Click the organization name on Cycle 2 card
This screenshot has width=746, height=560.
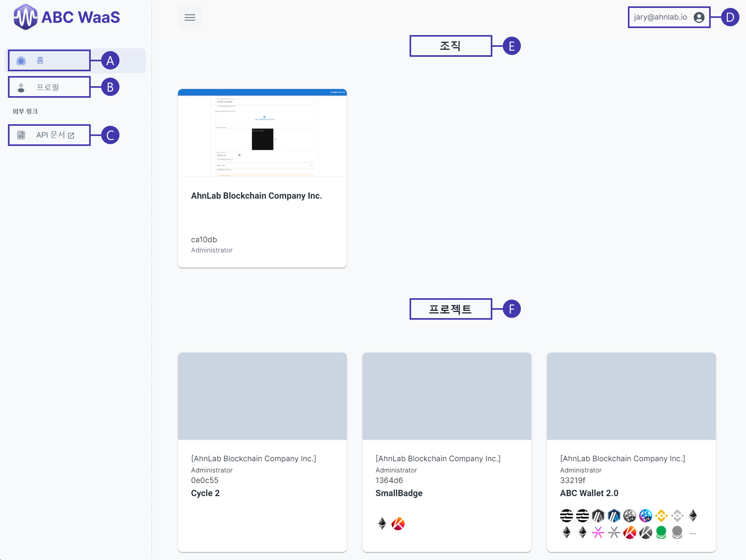(254, 458)
